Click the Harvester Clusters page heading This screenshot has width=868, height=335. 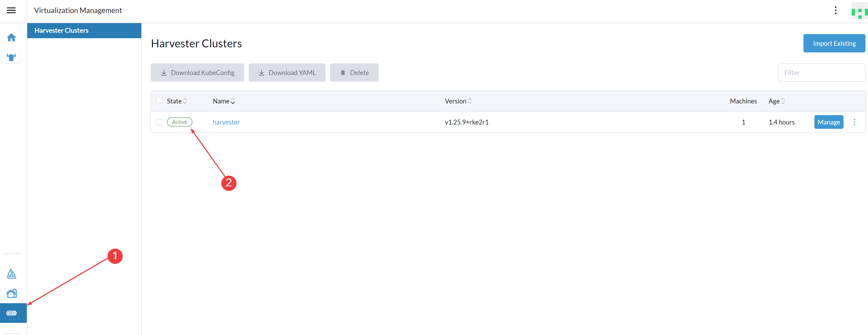click(x=196, y=43)
